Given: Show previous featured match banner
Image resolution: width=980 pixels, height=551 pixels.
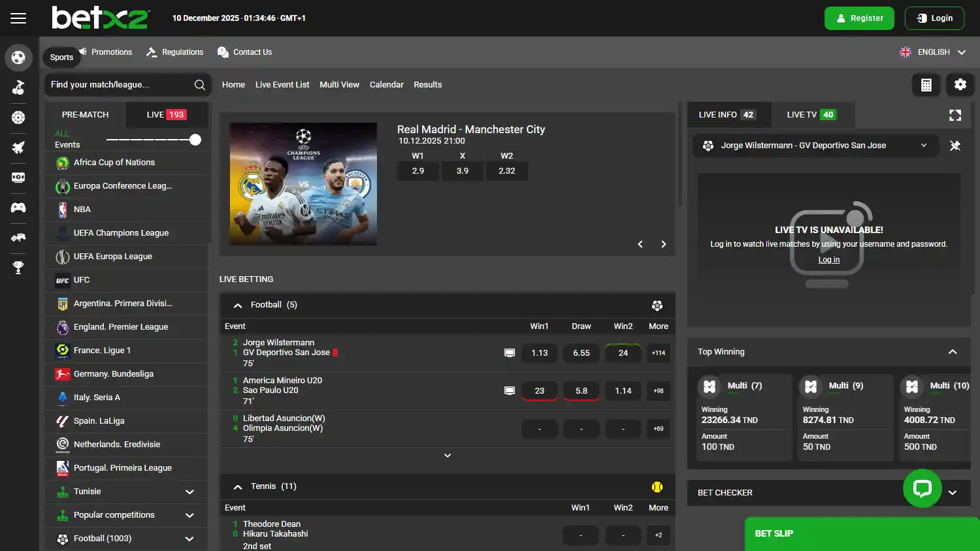Looking at the screenshot, I should pyautogui.click(x=640, y=244).
